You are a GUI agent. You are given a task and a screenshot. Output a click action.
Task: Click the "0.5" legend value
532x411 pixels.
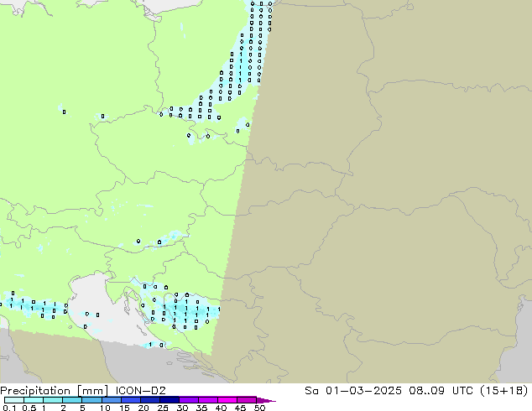pyautogui.click(x=29, y=408)
